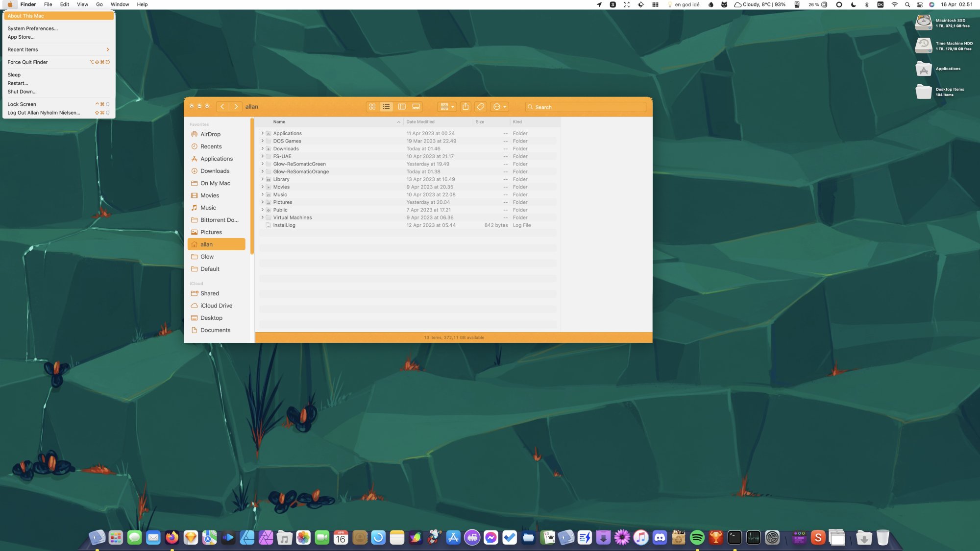This screenshot has height=551, width=980.
Task: Click the Edit Tags toolbar icon
Action: point(481,107)
